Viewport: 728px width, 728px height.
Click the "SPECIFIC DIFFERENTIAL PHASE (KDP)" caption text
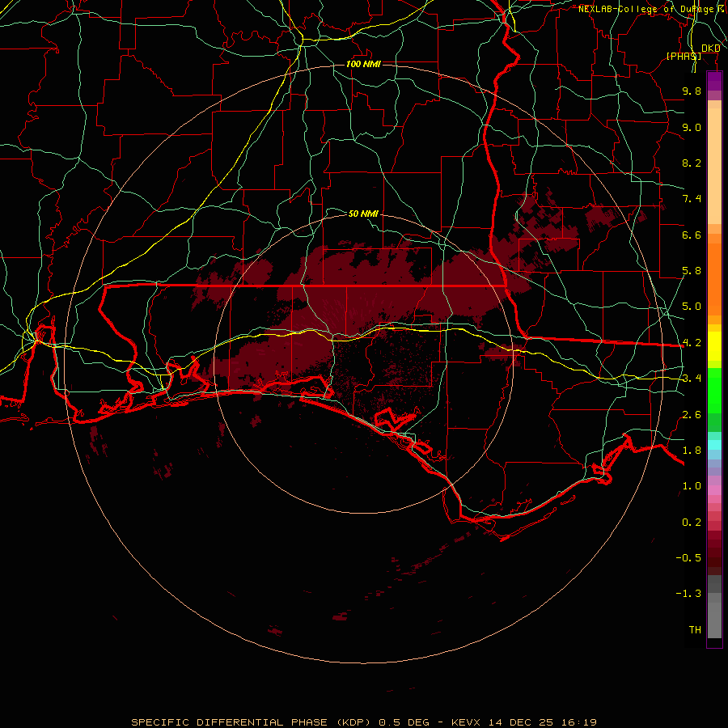click(251, 722)
